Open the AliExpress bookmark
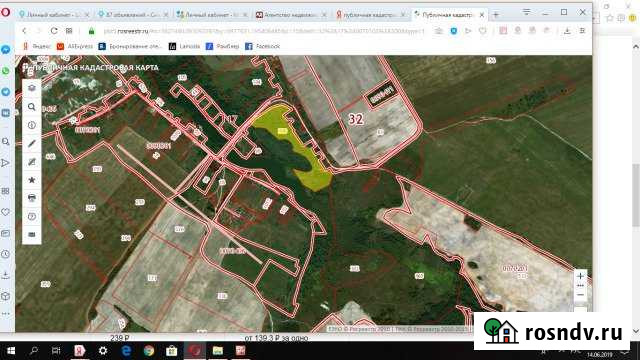The width and height of the screenshot is (640, 360). tap(75, 47)
